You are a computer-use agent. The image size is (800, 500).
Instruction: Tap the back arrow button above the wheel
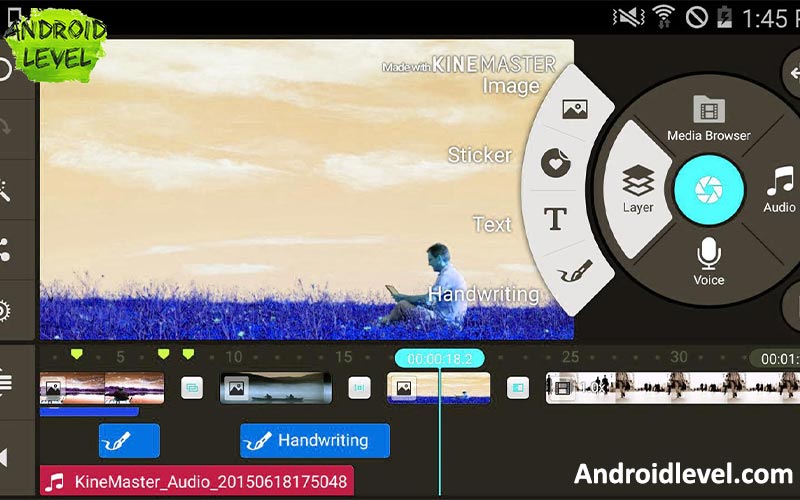tap(792, 73)
